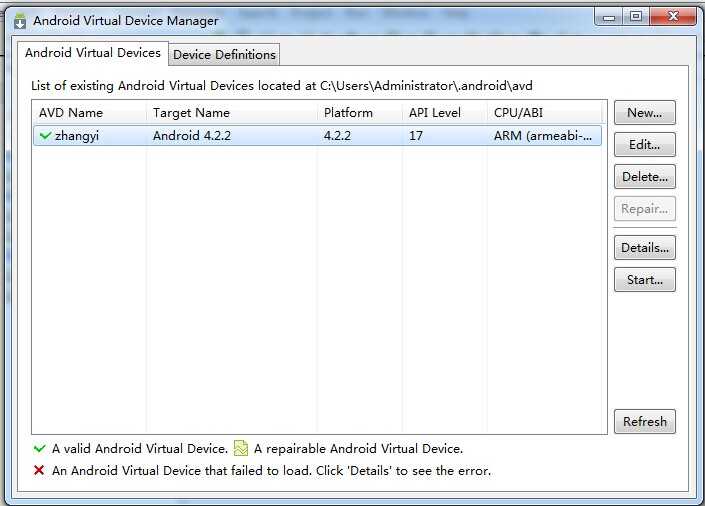The height and width of the screenshot is (506, 705).
Task: Launch the emulator with Start... button
Action: click(645, 280)
